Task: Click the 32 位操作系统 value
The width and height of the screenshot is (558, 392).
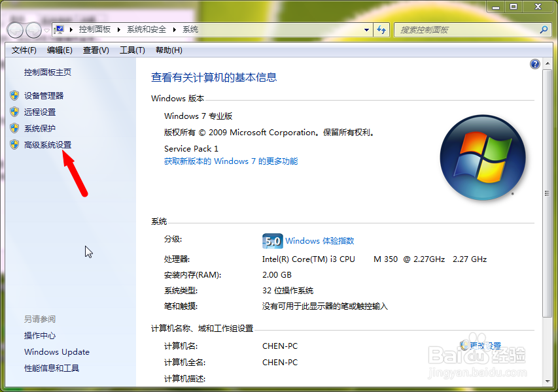Action: 288,291
